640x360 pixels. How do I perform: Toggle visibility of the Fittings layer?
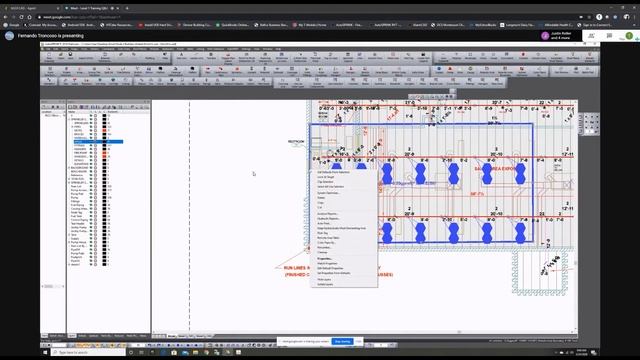91,201
